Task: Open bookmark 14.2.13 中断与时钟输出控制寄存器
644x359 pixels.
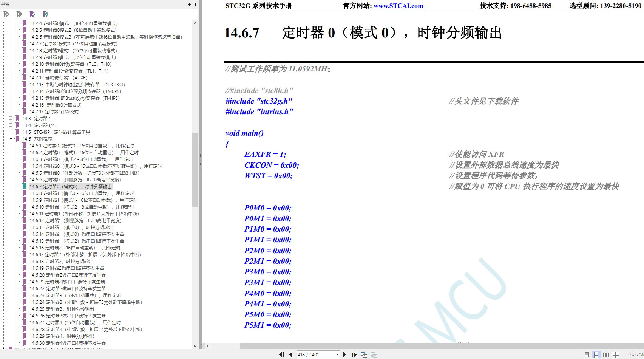Action: tap(77, 84)
